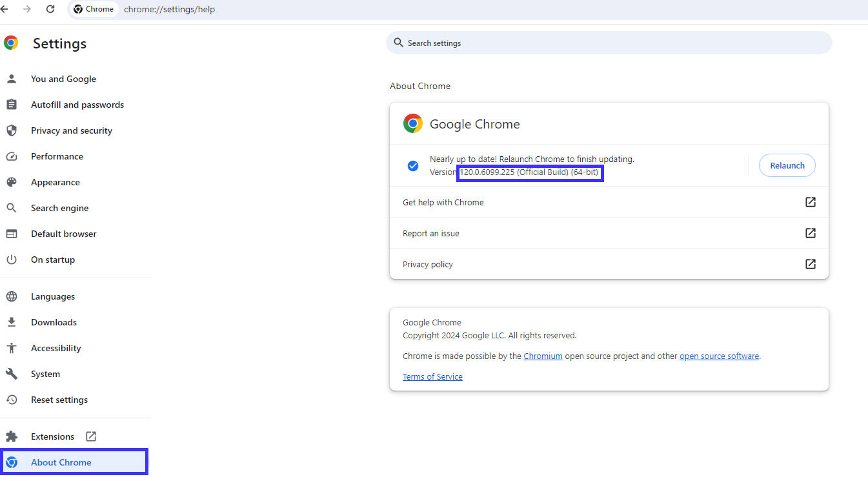Click the Extensions puzzle piece icon
The image size is (868, 481).
11,436
